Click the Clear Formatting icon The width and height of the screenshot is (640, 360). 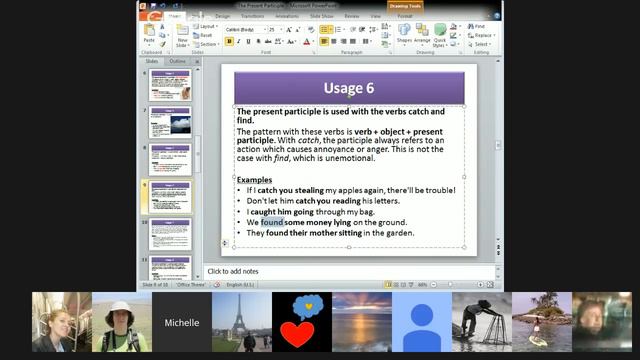(x=311, y=30)
